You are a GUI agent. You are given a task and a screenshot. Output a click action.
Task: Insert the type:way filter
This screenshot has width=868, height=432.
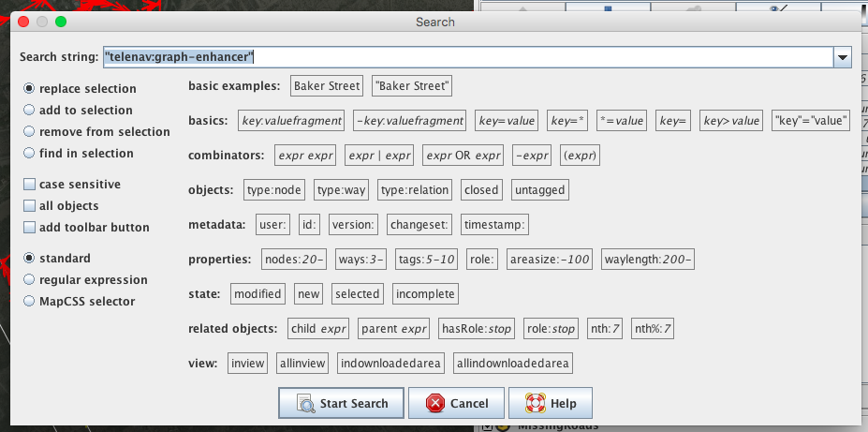point(341,190)
